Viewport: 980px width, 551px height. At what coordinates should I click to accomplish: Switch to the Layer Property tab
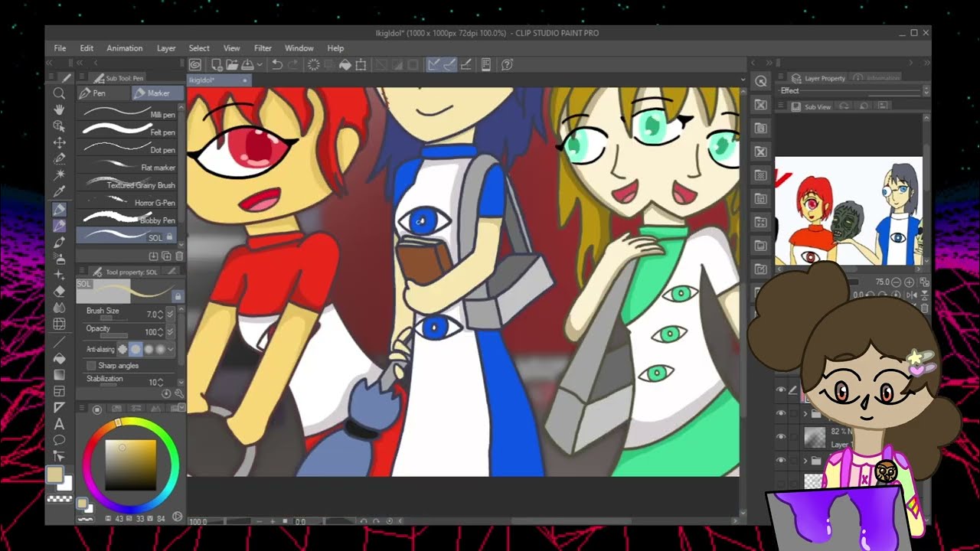[819, 78]
